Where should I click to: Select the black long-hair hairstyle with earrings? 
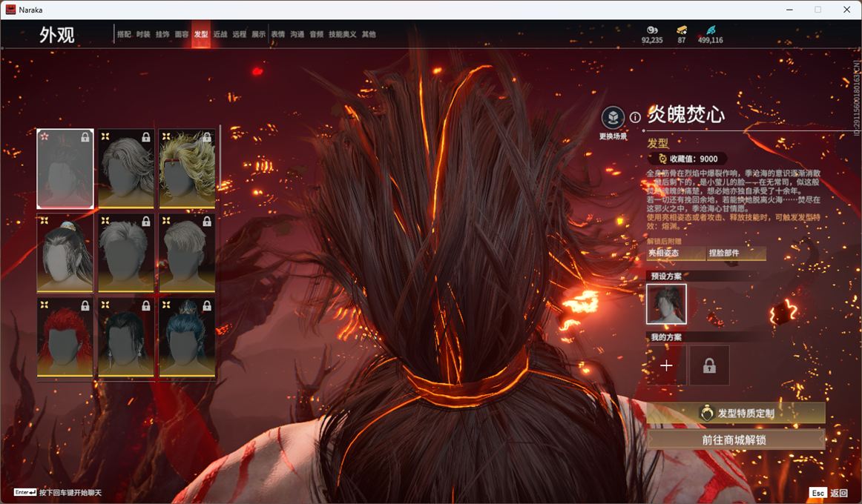(126, 337)
